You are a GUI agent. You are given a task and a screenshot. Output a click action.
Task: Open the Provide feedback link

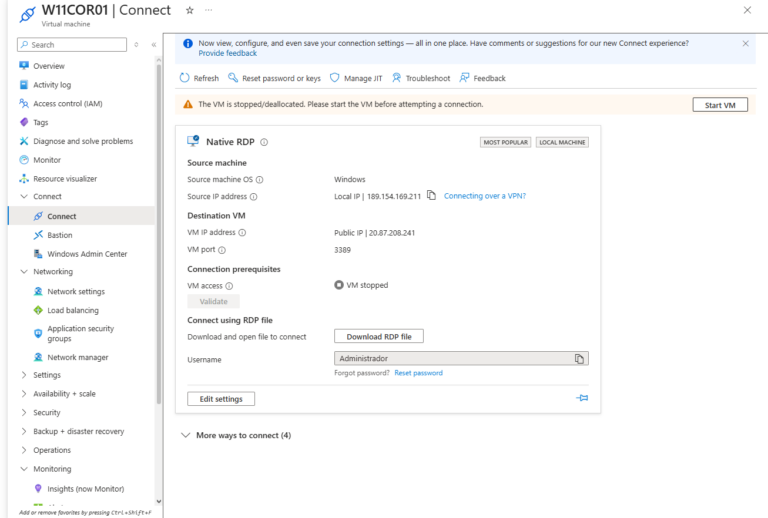point(228,53)
